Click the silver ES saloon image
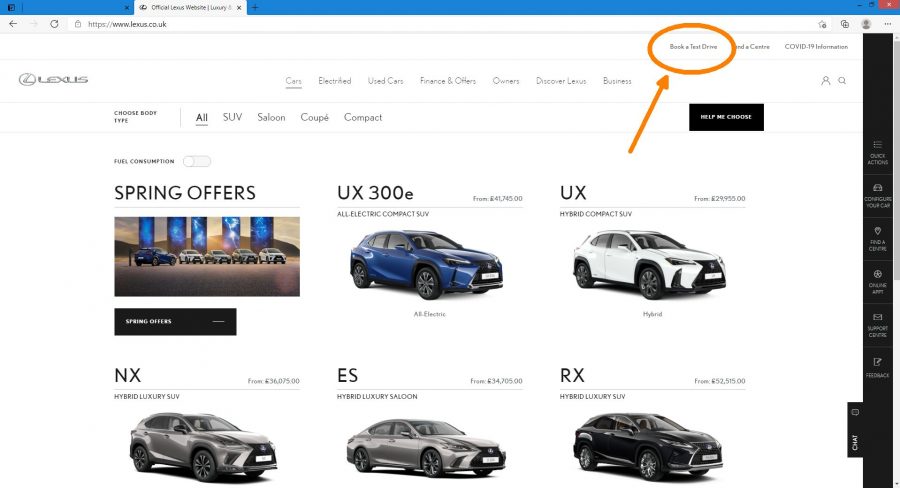The height and width of the screenshot is (488, 900). coord(426,448)
